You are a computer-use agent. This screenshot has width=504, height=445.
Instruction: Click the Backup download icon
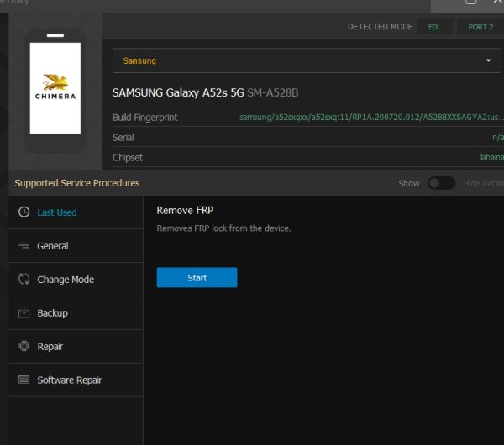[x=24, y=312]
